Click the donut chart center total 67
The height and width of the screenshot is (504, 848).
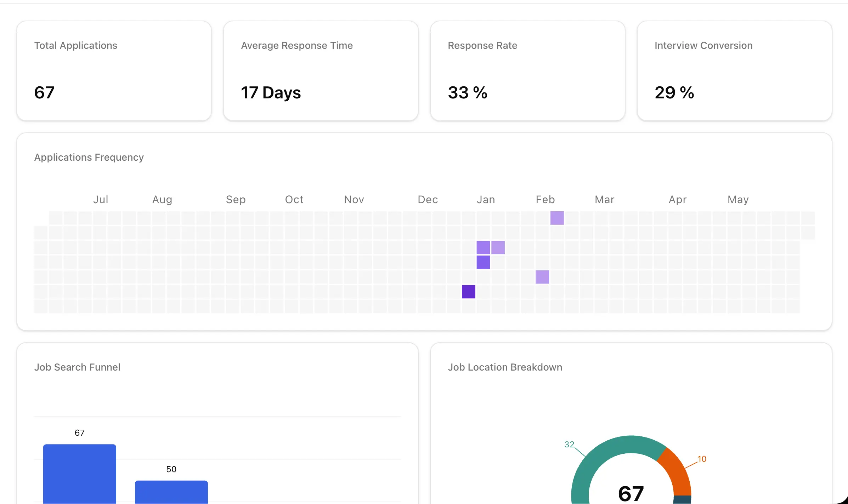(x=631, y=494)
